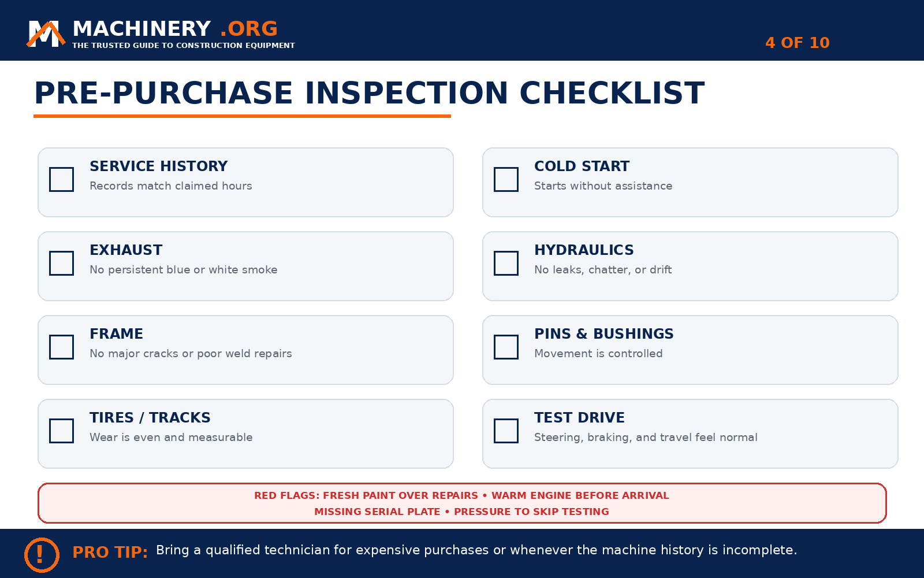924x578 pixels.
Task: Click the Hydraulics card title
Action: point(584,250)
